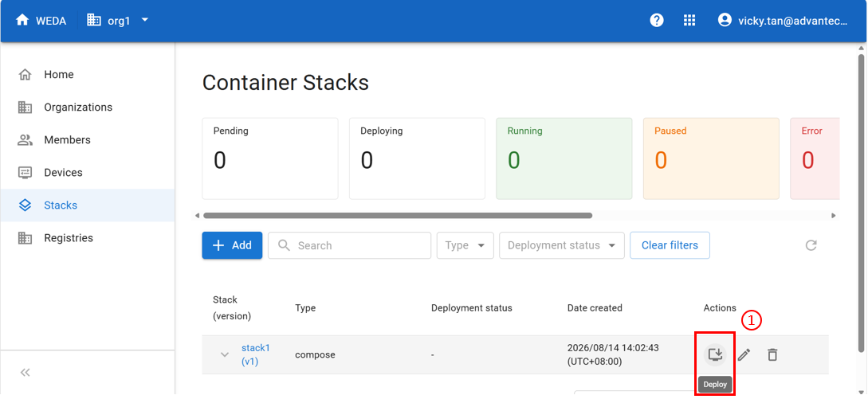Go to Home in sidebar
The width and height of the screenshot is (868, 399).
[x=88, y=74]
